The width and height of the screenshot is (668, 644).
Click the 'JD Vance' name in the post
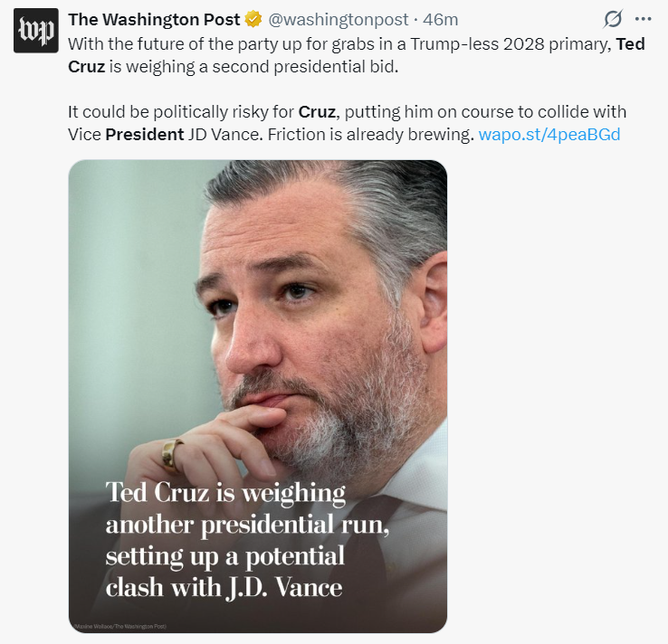click(x=224, y=135)
